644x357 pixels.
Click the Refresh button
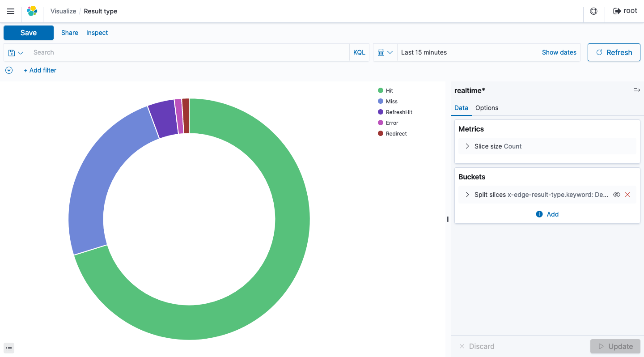click(614, 52)
